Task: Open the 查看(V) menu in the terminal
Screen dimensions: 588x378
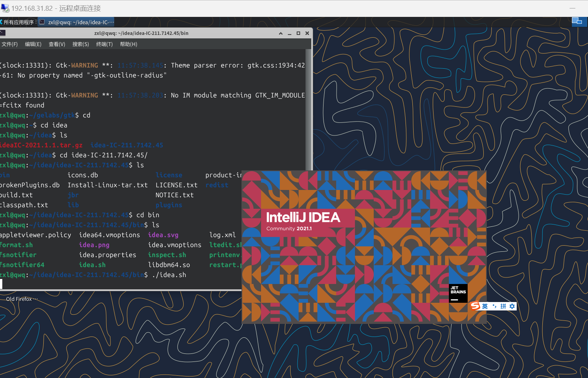Action: (x=57, y=44)
